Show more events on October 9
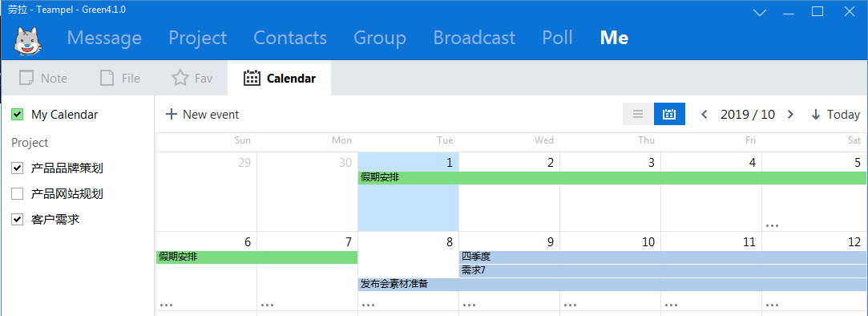 point(469,305)
